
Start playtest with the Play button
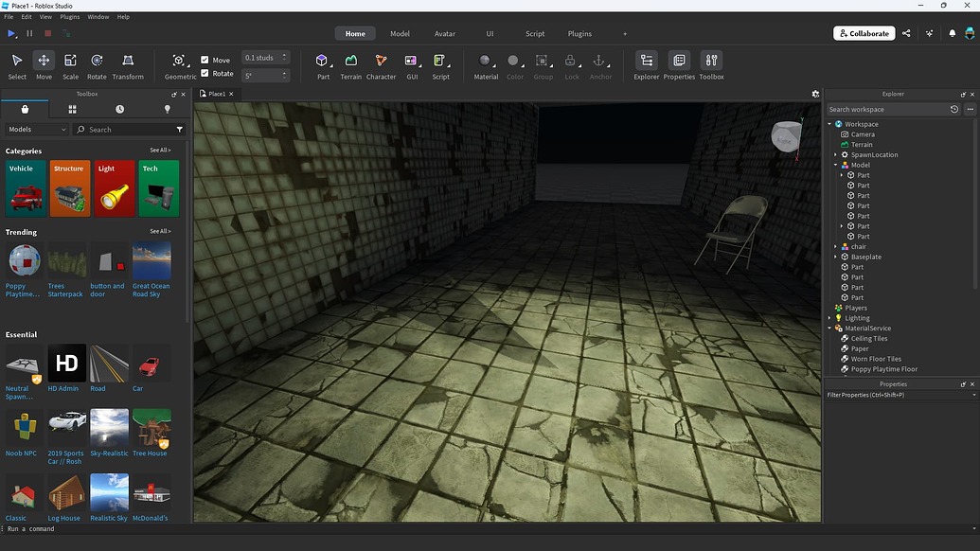point(11,33)
